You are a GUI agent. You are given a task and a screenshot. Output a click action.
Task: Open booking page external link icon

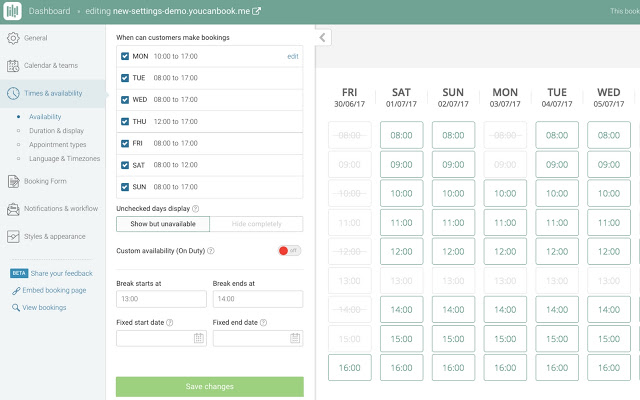256,12
